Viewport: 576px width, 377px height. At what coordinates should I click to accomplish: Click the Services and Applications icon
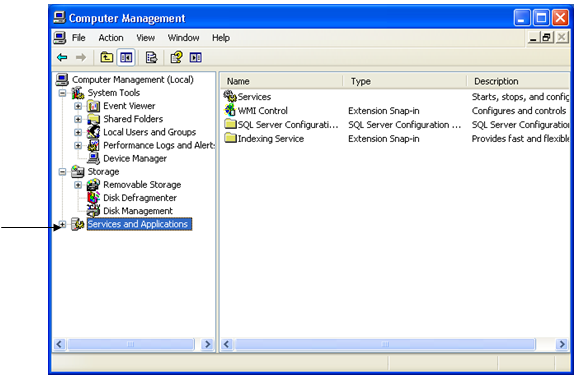coord(78,224)
